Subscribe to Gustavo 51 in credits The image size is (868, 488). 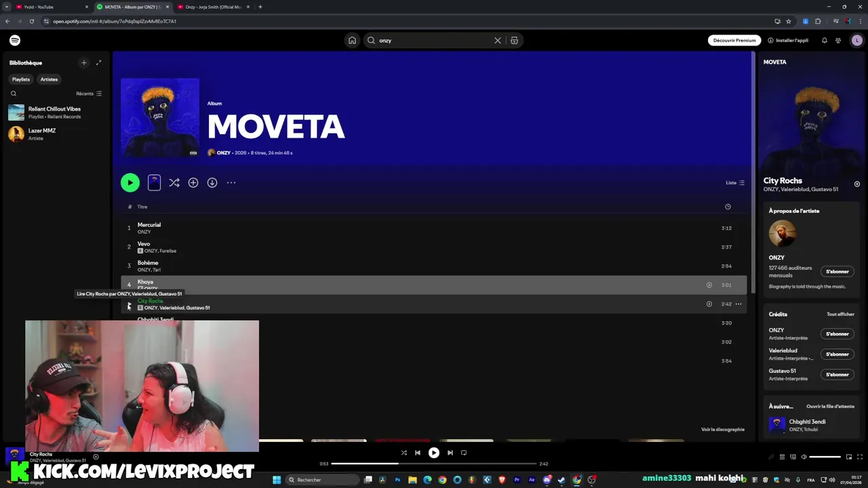pos(837,375)
